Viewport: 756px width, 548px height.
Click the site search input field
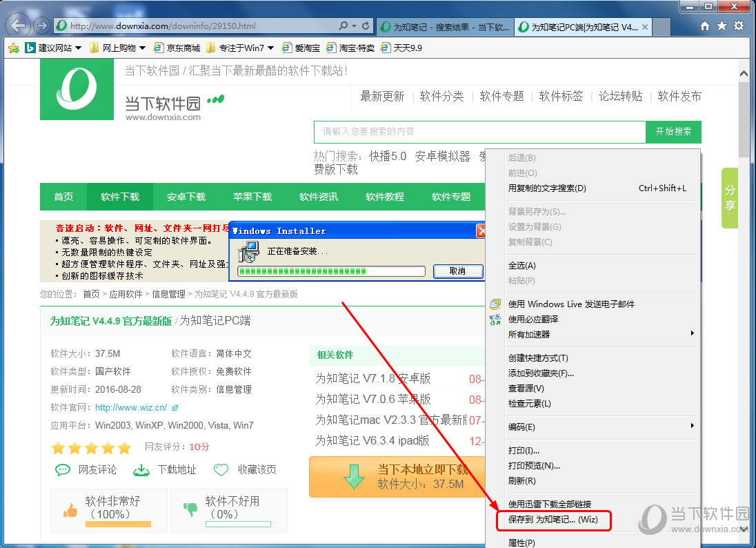tap(479, 132)
